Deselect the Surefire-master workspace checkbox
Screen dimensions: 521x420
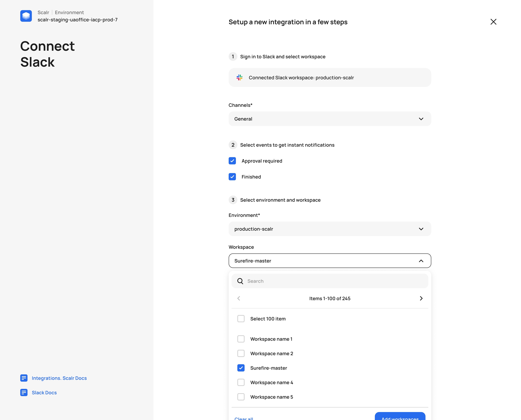click(241, 368)
